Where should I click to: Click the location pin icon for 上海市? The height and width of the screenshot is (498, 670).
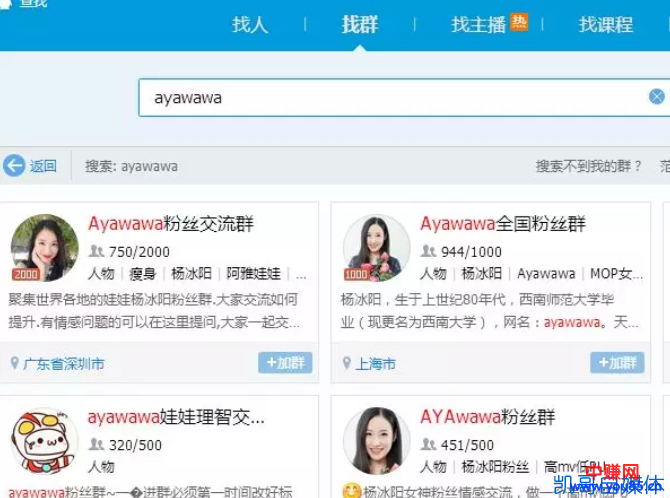click(347, 364)
